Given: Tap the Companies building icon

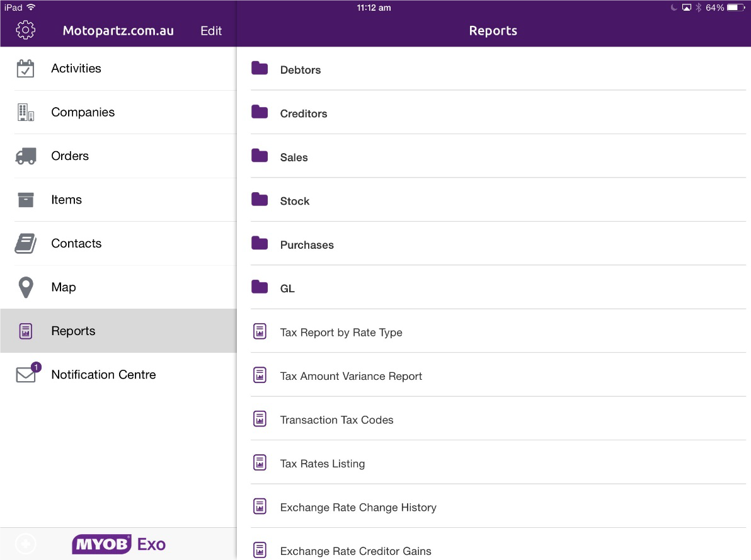Looking at the screenshot, I should 25,112.
